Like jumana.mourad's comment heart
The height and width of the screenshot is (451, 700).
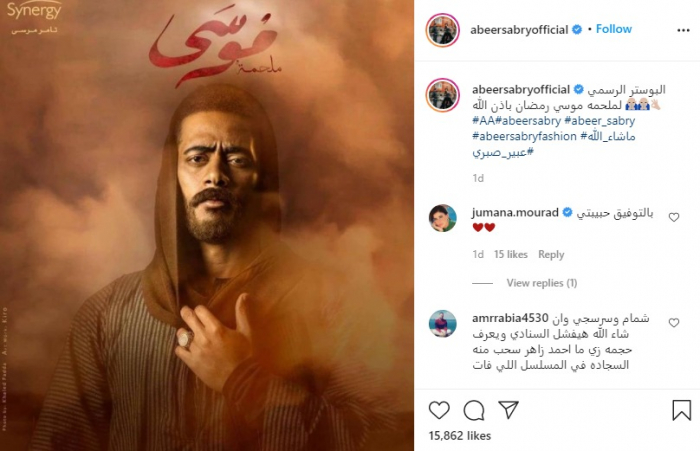[674, 217]
